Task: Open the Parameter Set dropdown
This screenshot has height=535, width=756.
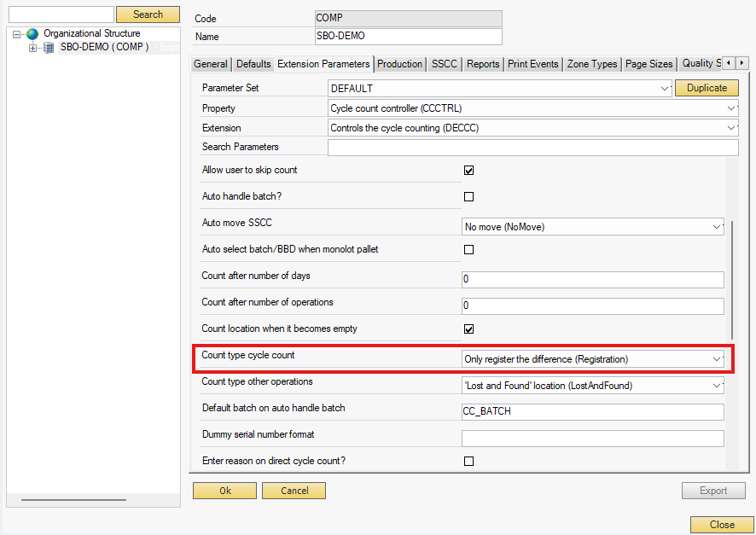Action: pos(665,89)
